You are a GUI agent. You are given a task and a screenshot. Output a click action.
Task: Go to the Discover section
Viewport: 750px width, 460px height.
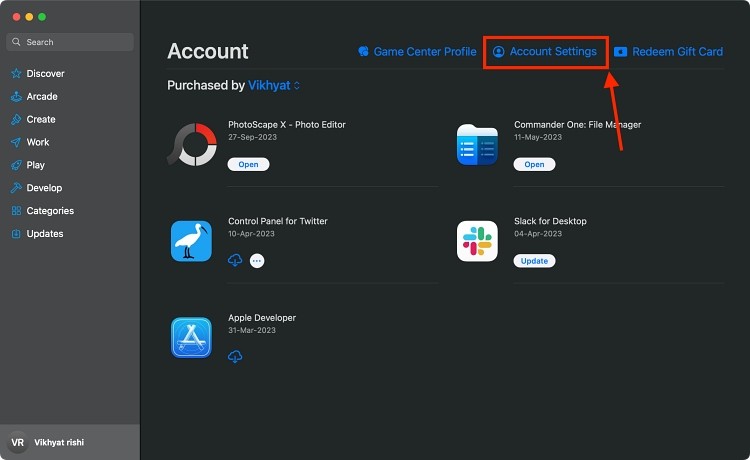tap(45, 73)
